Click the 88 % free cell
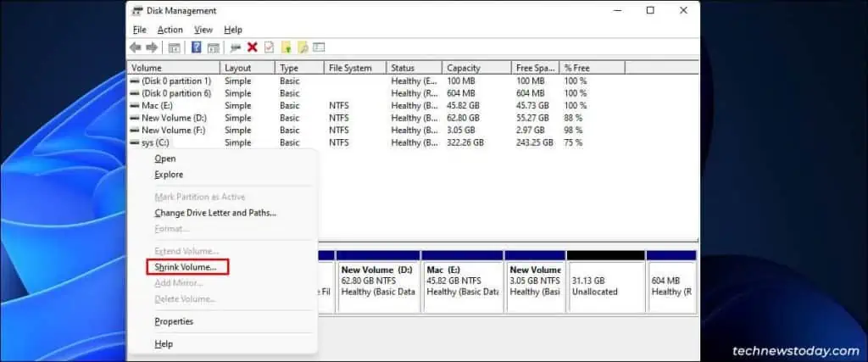The image size is (868, 362). click(x=573, y=118)
